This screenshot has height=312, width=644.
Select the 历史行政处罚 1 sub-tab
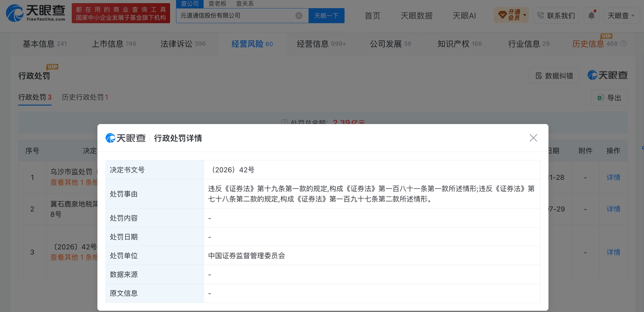pos(85,97)
